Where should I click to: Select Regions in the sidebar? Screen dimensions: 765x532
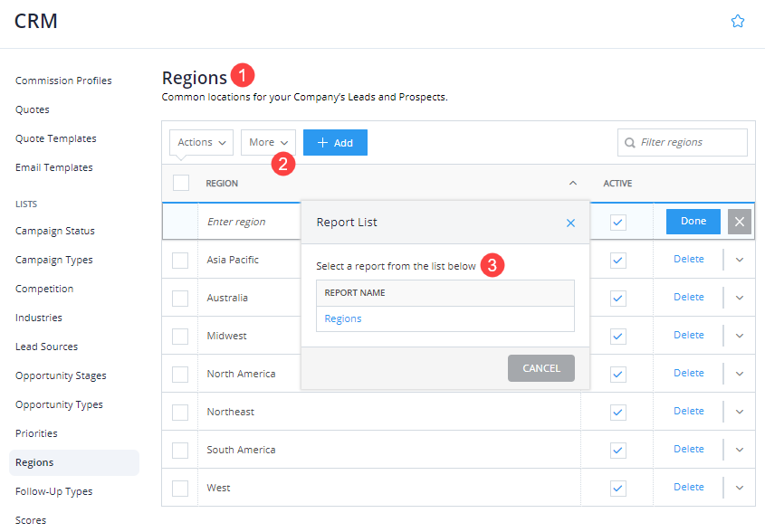(x=74, y=462)
